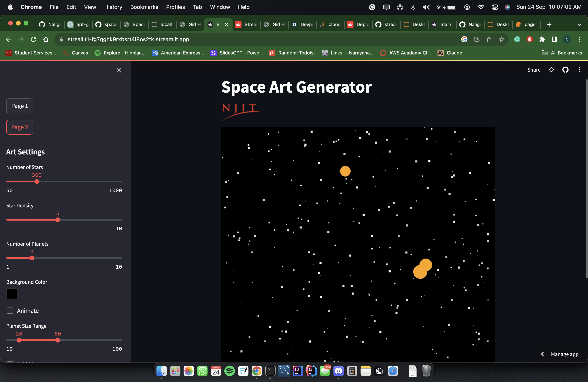Expand the tab search dropdown arrow

579,25
